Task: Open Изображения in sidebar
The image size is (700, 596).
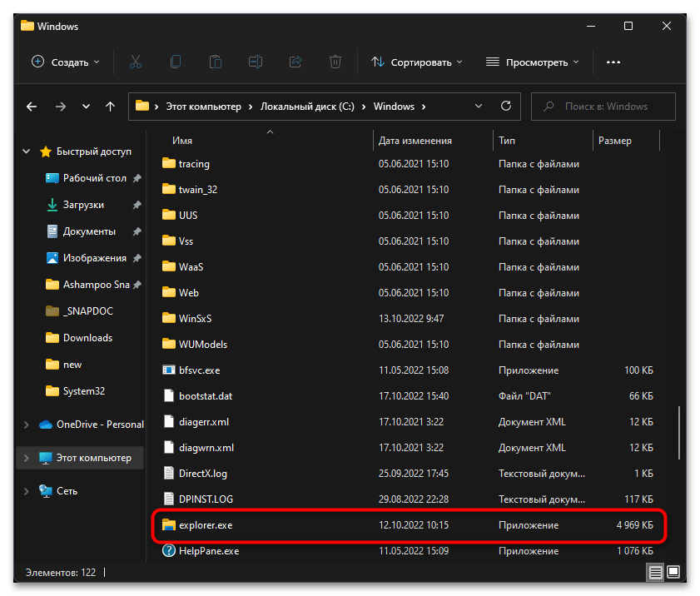Action: click(95, 258)
